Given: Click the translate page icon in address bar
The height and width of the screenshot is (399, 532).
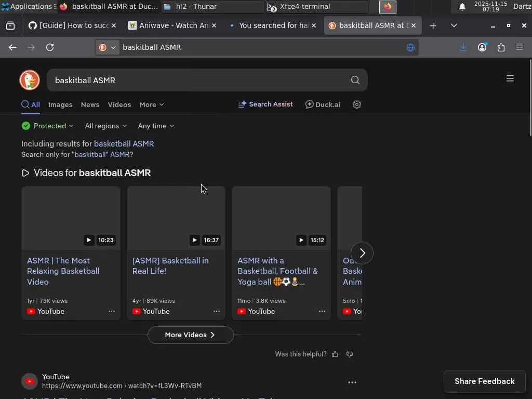Looking at the screenshot, I should click(410, 47).
